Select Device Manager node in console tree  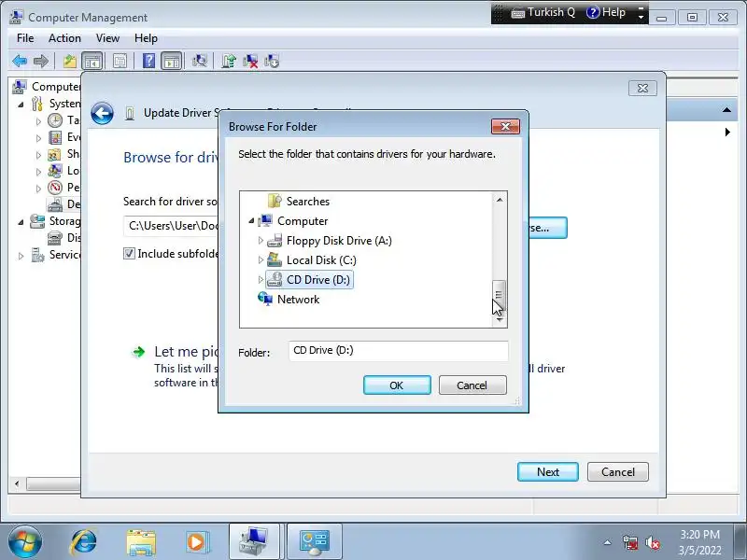64,204
